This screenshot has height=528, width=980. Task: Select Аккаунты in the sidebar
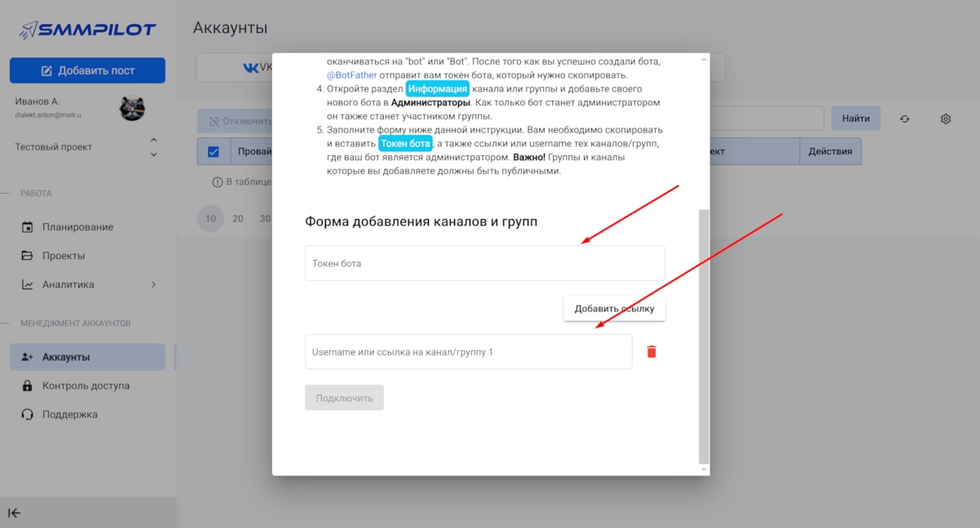pos(87,357)
